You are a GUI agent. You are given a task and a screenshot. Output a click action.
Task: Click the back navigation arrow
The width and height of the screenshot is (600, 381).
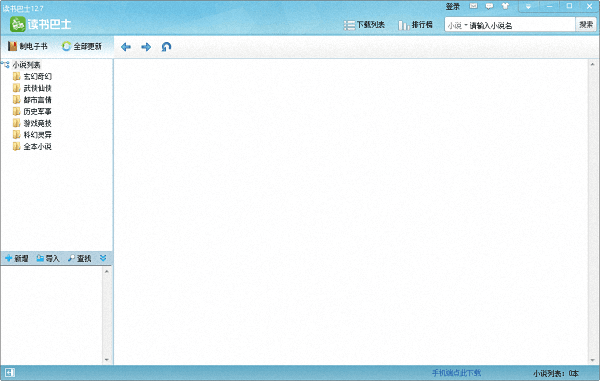[126, 47]
